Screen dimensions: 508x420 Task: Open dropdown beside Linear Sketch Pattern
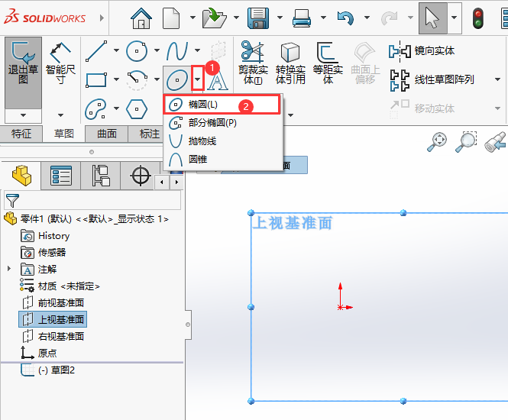tap(497, 79)
